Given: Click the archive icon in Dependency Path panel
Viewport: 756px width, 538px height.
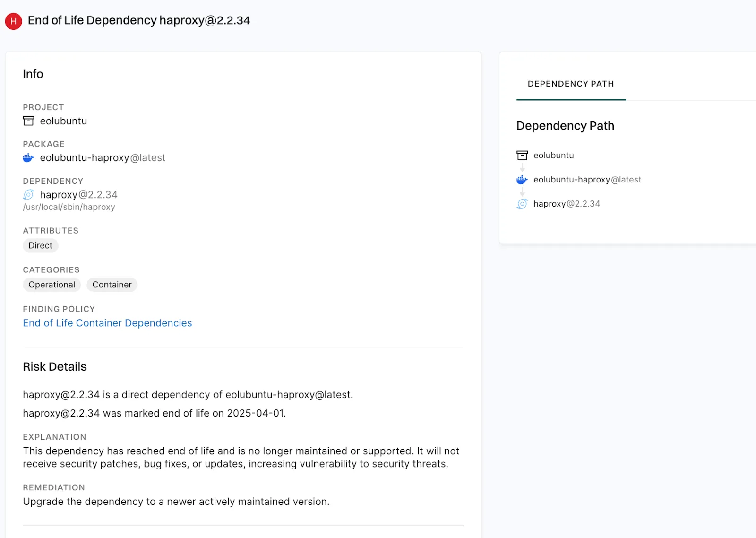Looking at the screenshot, I should [x=522, y=156].
